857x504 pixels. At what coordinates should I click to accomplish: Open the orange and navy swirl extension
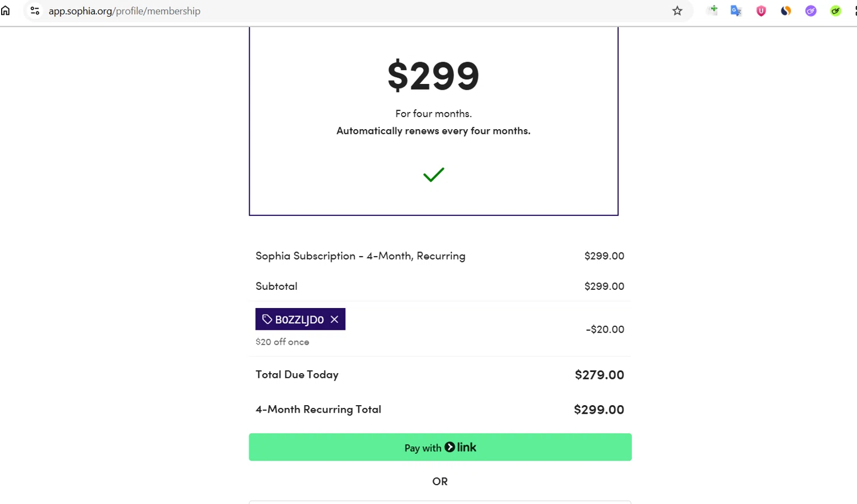pos(786,11)
